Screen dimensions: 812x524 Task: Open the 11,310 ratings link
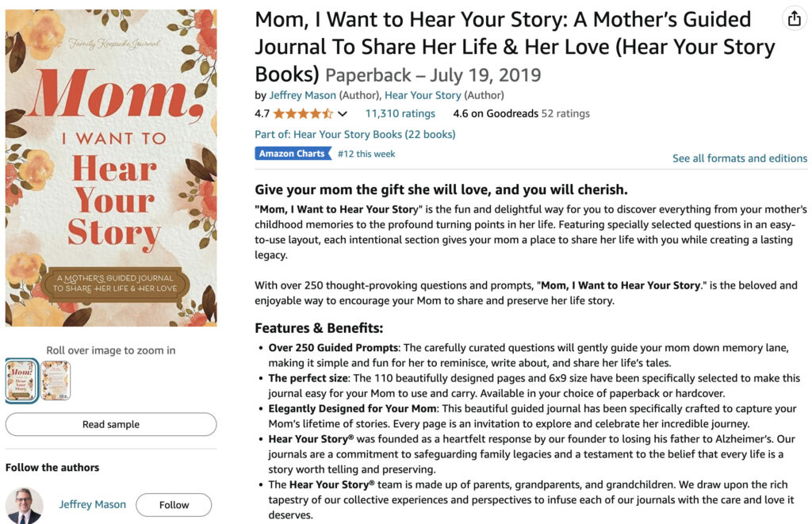point(400,113)
